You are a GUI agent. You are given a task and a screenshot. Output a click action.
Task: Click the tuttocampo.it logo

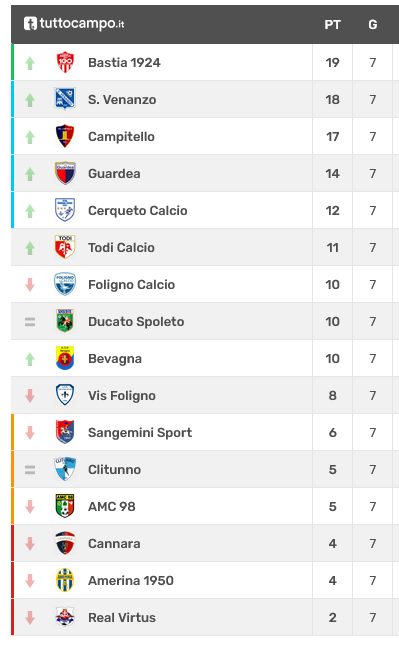point(74,23)
